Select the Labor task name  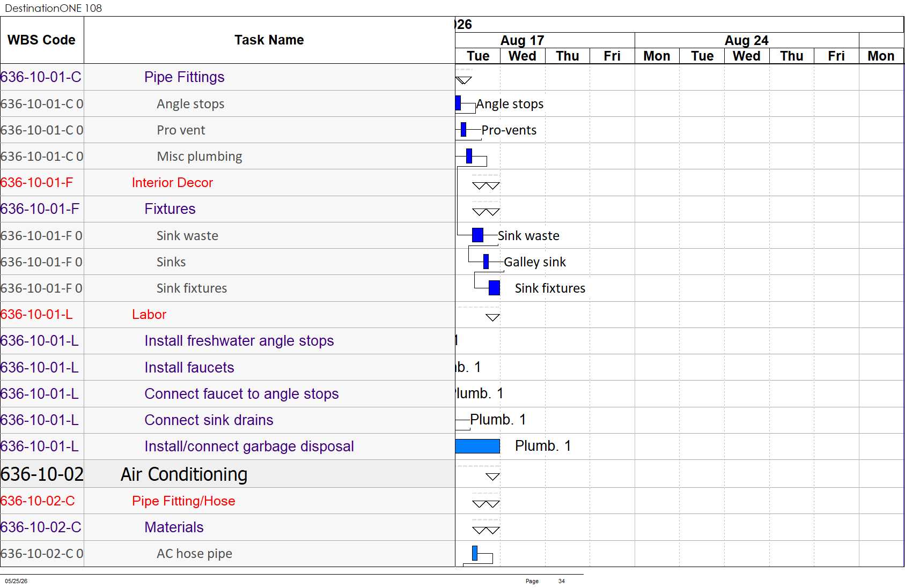coord(149,315)
